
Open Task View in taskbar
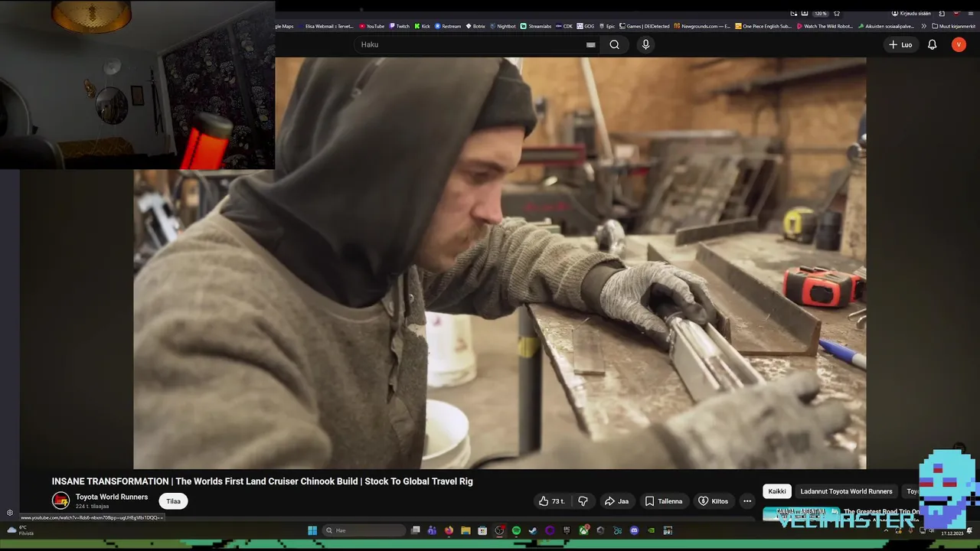[x=415, y=530]
